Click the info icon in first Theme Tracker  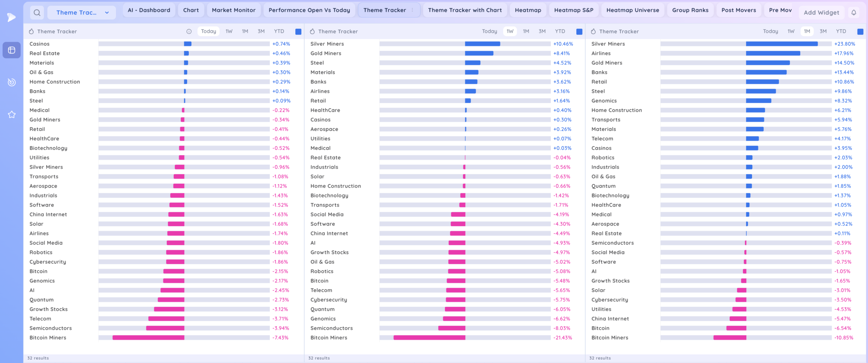(x=189, y=32)
